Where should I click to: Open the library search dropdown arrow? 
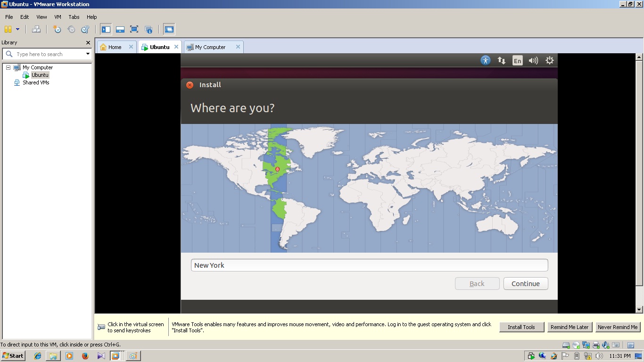[88, 54]
